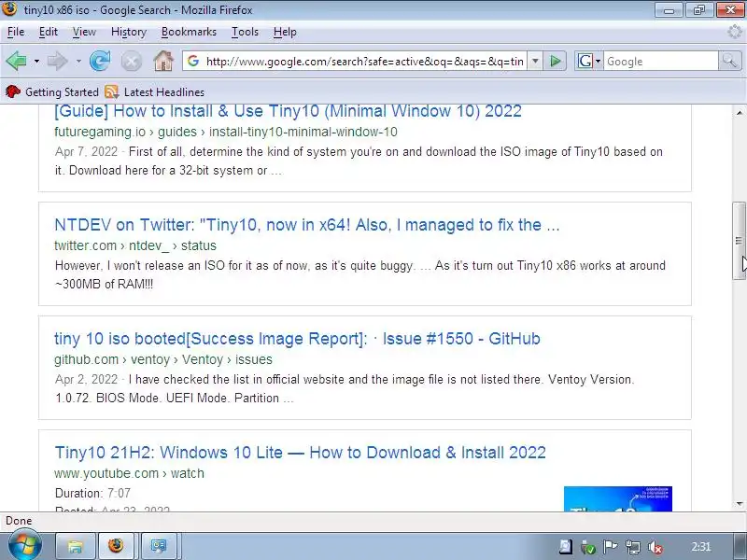747x560 pixels.
Task: Open the File menu
Action: pyautogui.click(x=16, y=32)
